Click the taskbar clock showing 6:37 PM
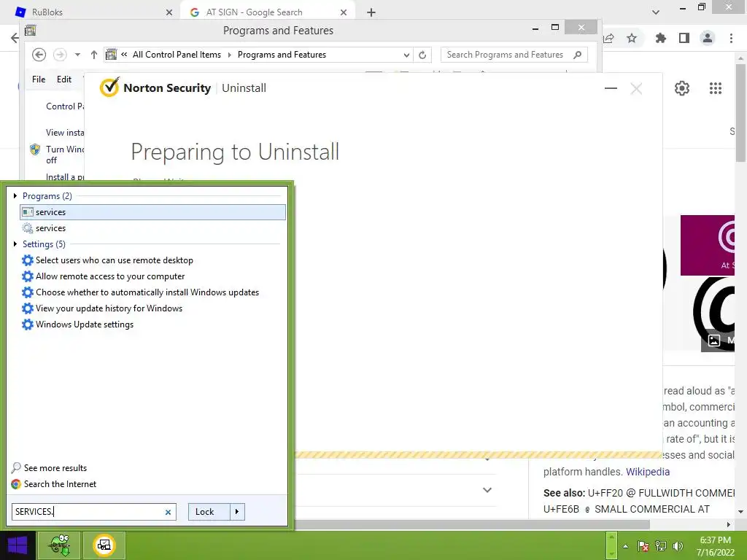The width and height of the screenshot is (747, 560). (x=715, y=546)
